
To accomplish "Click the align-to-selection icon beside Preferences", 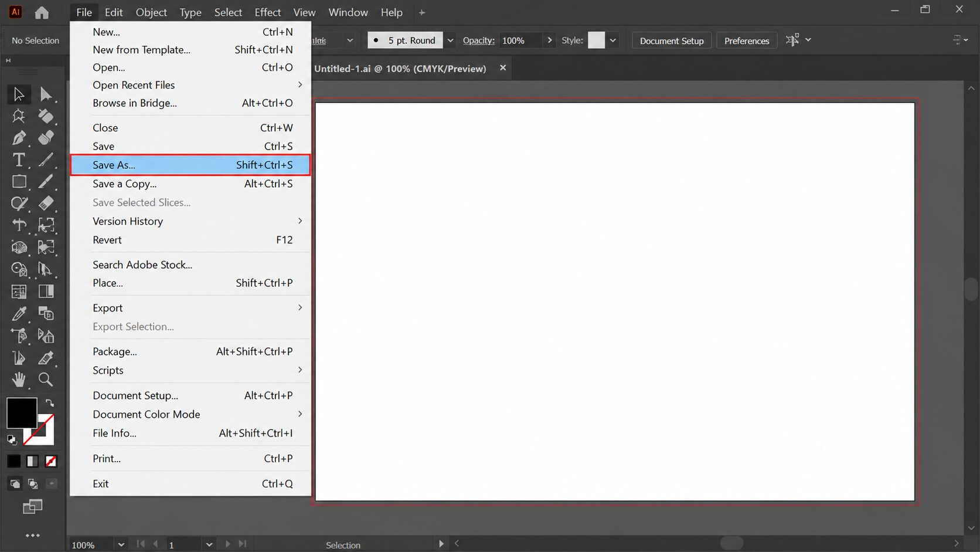I will pyautogui.click(x=792, y=40).
